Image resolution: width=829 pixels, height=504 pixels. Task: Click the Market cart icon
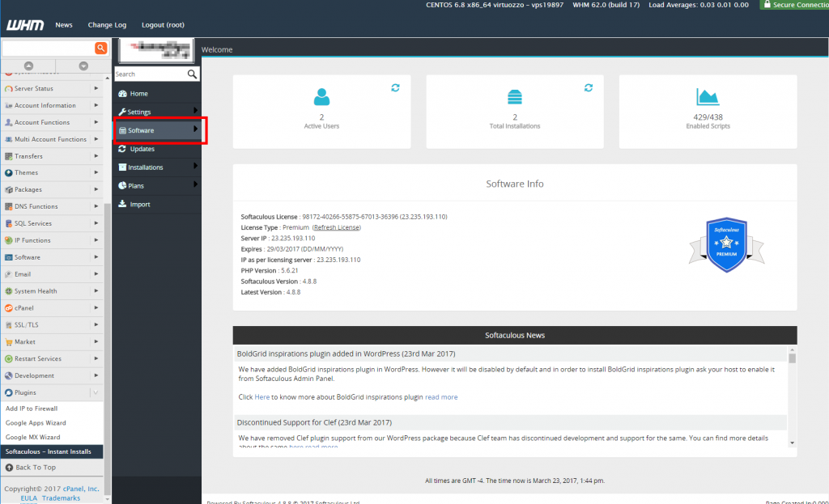8,342
